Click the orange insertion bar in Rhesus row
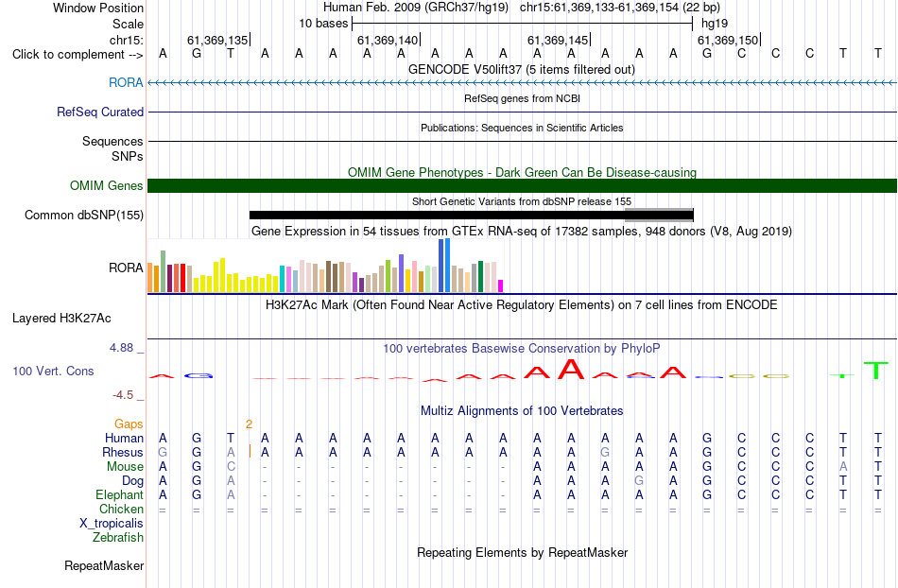The image size is (898, 588). pos(250,451)
